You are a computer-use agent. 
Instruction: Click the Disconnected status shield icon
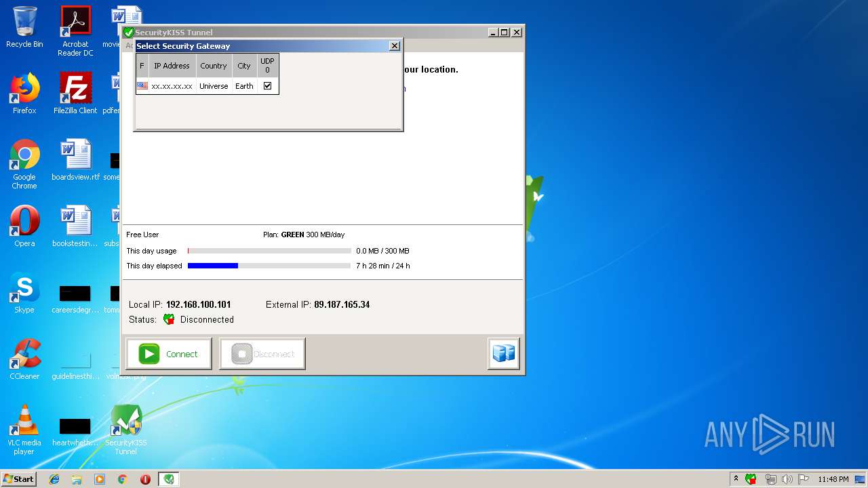click(169, 319)
